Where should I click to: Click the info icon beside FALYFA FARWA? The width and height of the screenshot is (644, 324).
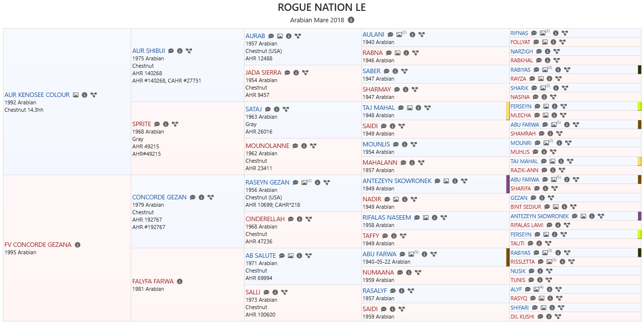pos(180,281)
